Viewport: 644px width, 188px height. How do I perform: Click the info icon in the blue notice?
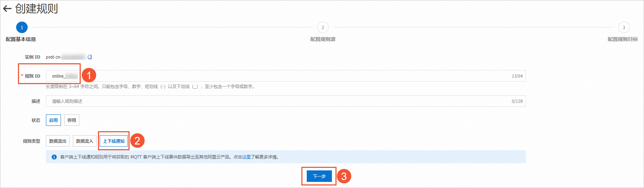(x=54, y=157)
